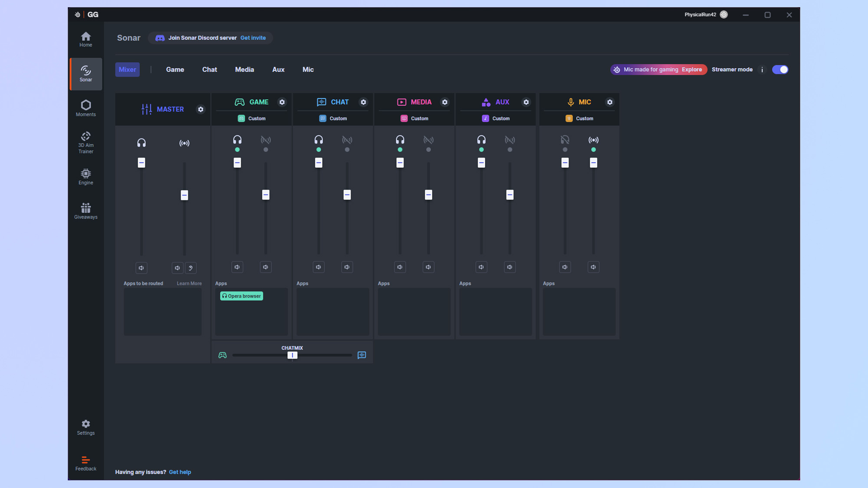Click the CHATMIX slider handle
This screenshot has width=868, height=488.
[x=293, y=355]
